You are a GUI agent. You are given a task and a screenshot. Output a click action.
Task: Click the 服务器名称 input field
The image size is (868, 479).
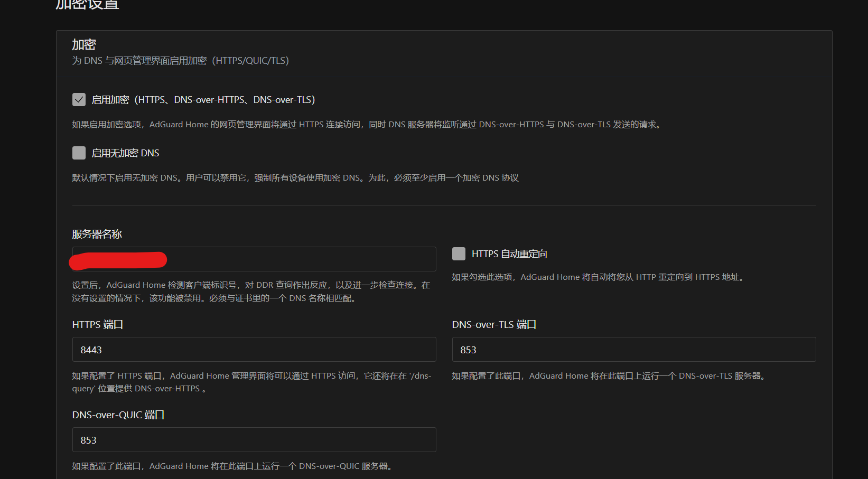254,259
